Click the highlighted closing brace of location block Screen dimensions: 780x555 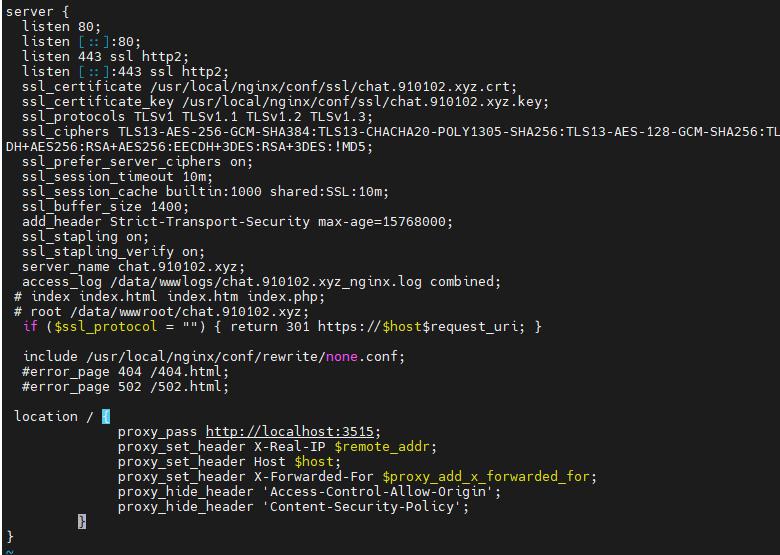[82, 522]
